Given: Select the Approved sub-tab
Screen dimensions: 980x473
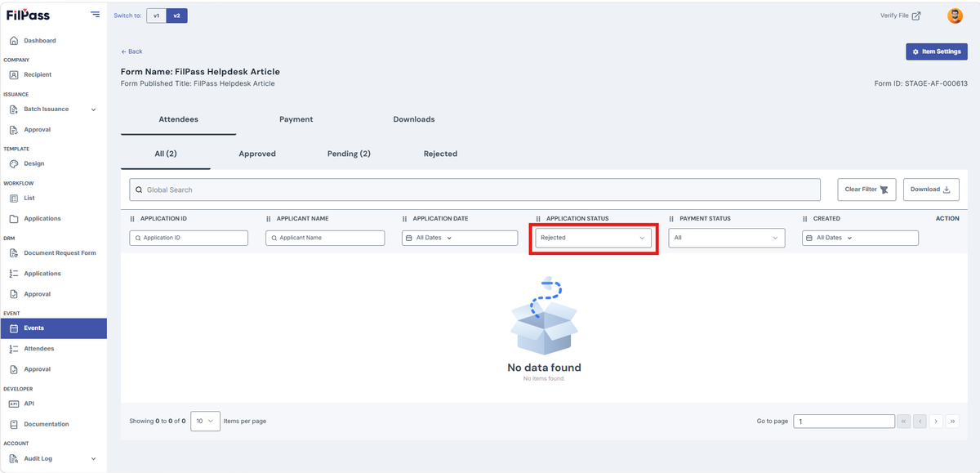Looking at the screenshot, I should pyautogui.click(x=257, y=154).
